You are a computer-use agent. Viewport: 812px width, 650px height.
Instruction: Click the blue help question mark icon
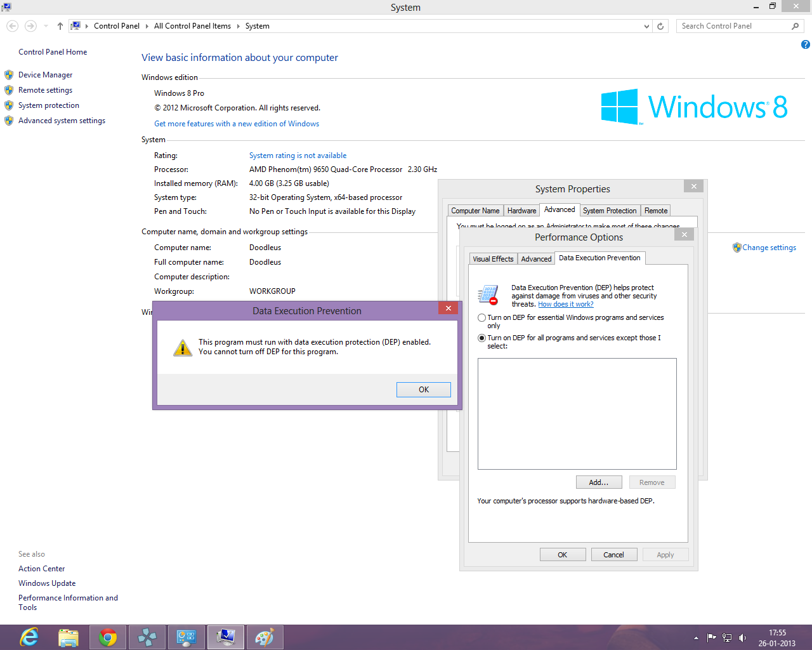(x=805, y=44)
